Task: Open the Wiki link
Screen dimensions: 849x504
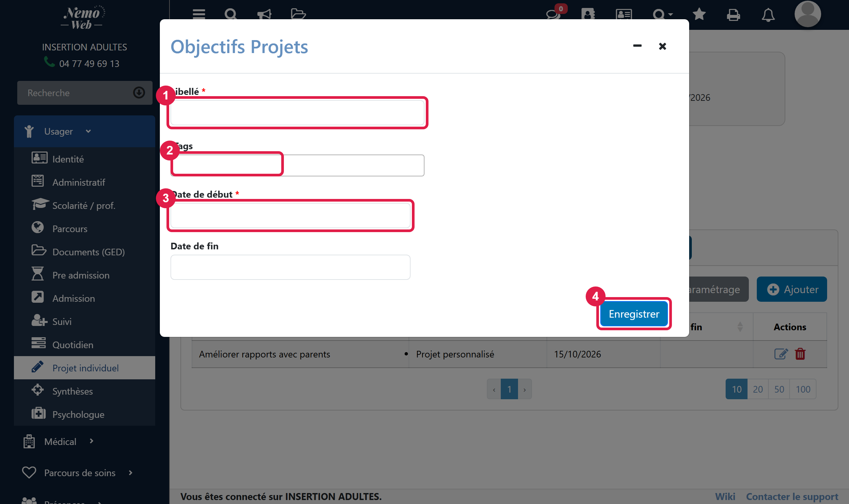Action: point(725,496)
